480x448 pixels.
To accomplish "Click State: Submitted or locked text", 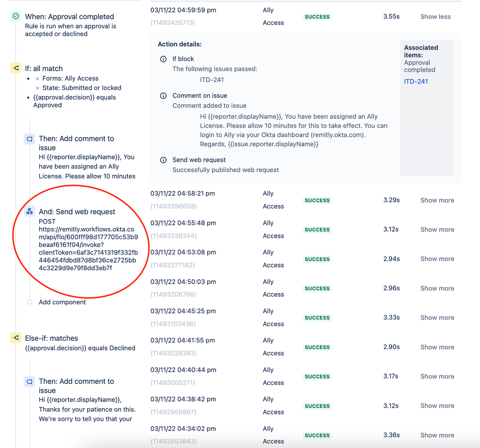I will click(x=82, y=88).
